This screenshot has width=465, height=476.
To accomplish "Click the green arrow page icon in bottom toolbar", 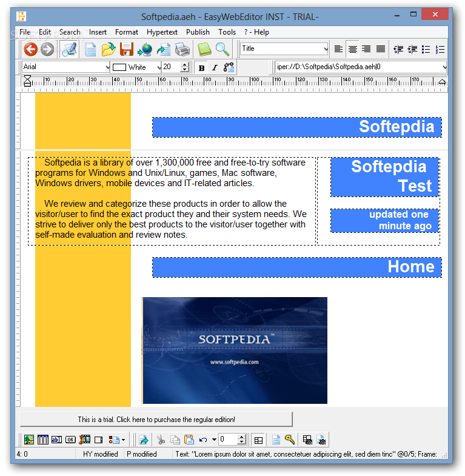I will click(x=143, y=440).
